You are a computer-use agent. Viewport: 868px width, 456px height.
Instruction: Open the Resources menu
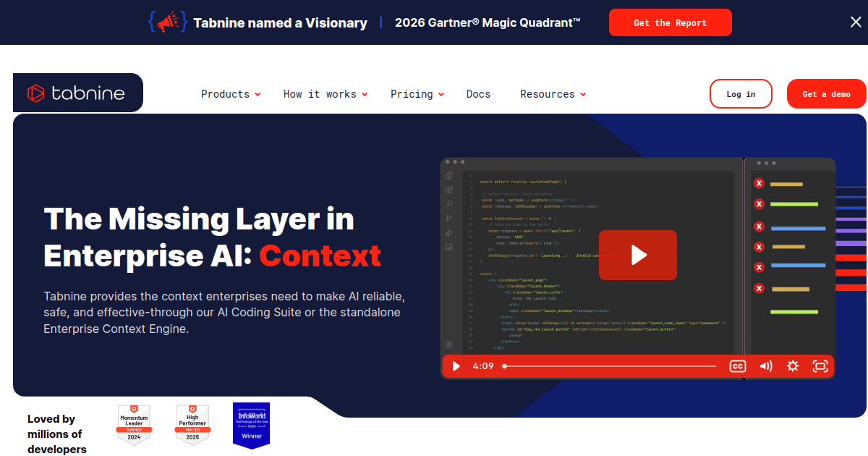[x=553, y=94]
